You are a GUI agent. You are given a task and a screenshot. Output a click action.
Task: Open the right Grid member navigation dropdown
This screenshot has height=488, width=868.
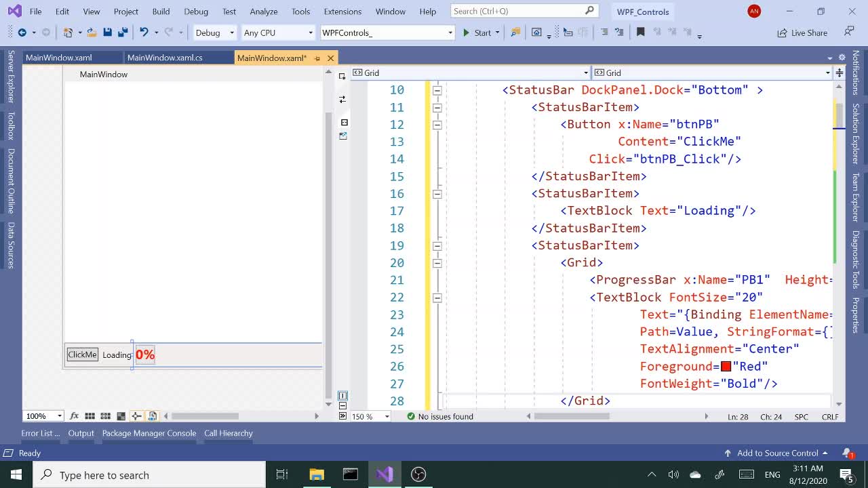click(713, 73)
